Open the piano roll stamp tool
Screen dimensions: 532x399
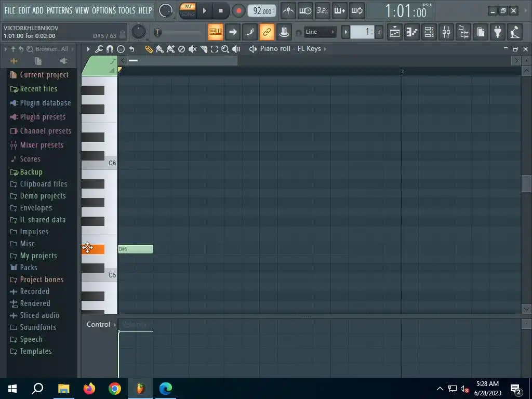pos(121,49)
